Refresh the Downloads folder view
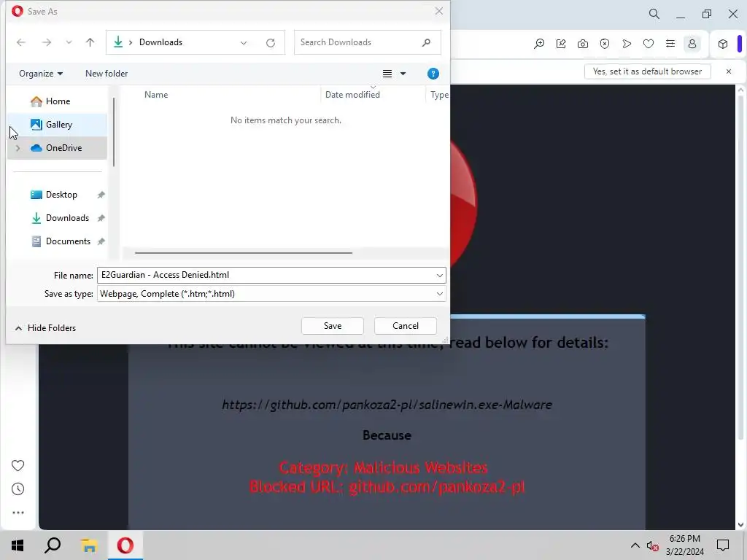Image resolution: width=747 pixels, height=560 pixels. pyautogui.click(x=271, y=43)
